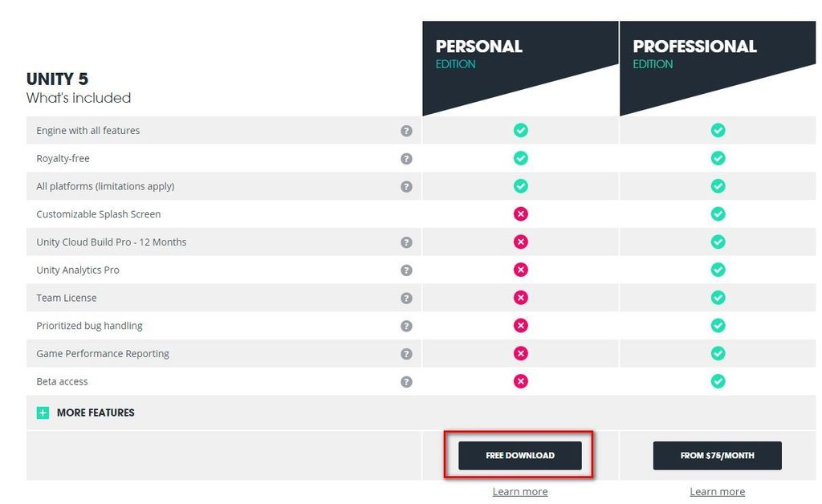This screenshot has height=504, width=822.
Task: Click help icon for Game Performance Reporting
Action: tap(406, 354)
